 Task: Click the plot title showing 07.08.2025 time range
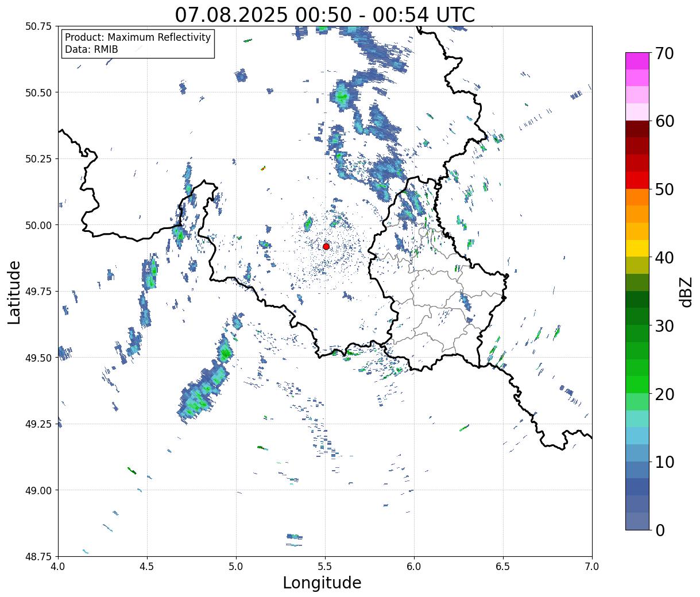pos(325,14)
